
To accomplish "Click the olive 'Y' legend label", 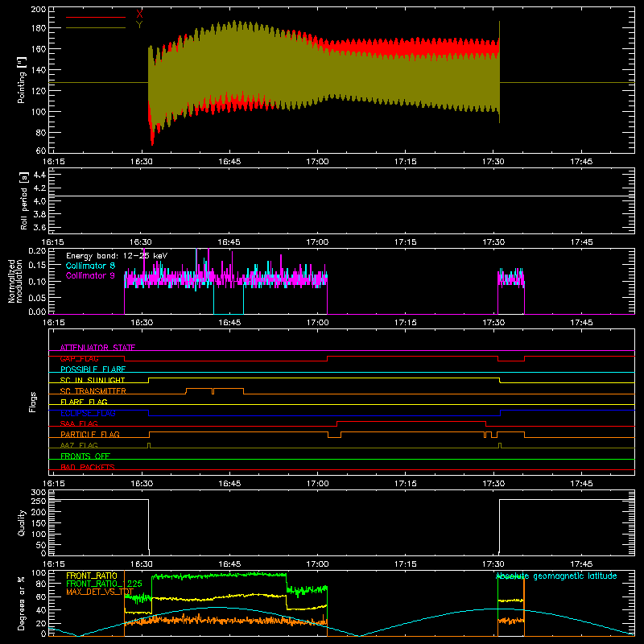I will tap(139, 25).
